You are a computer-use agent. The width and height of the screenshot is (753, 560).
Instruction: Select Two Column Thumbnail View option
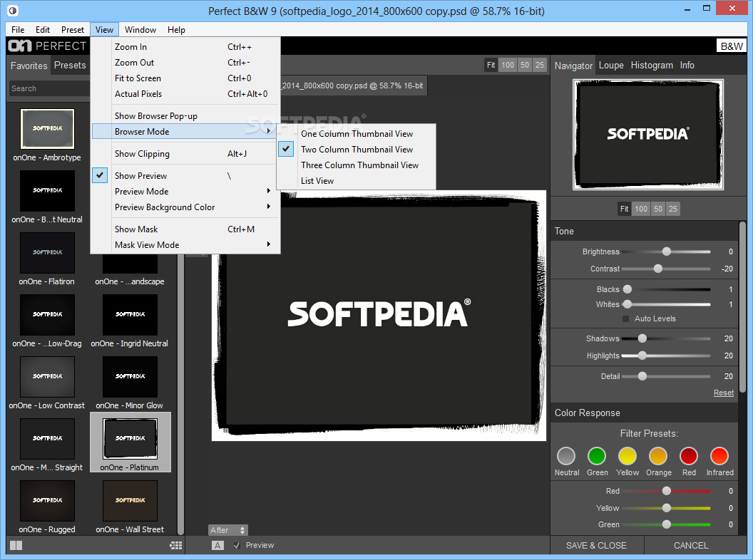click(x=357, y=149)
